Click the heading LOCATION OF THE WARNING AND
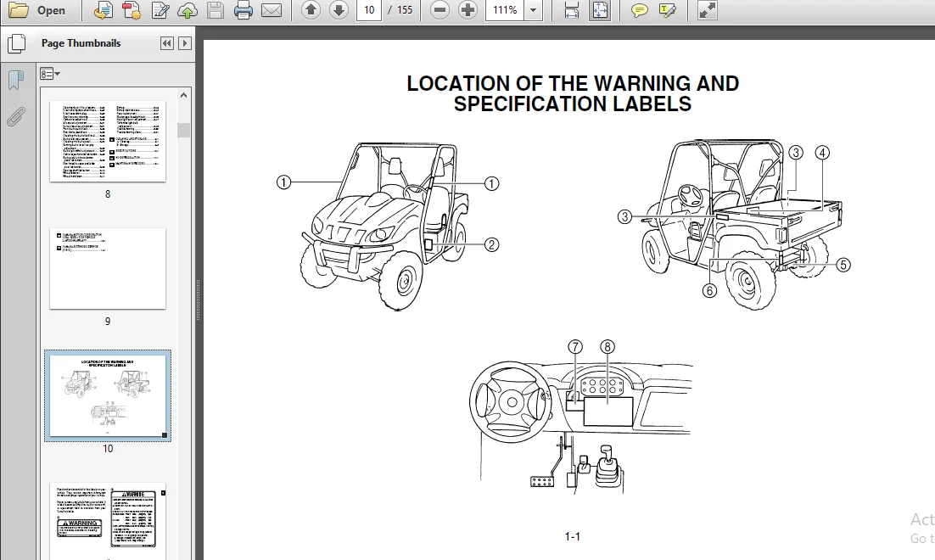935x560 pixels. click(573, 83)
